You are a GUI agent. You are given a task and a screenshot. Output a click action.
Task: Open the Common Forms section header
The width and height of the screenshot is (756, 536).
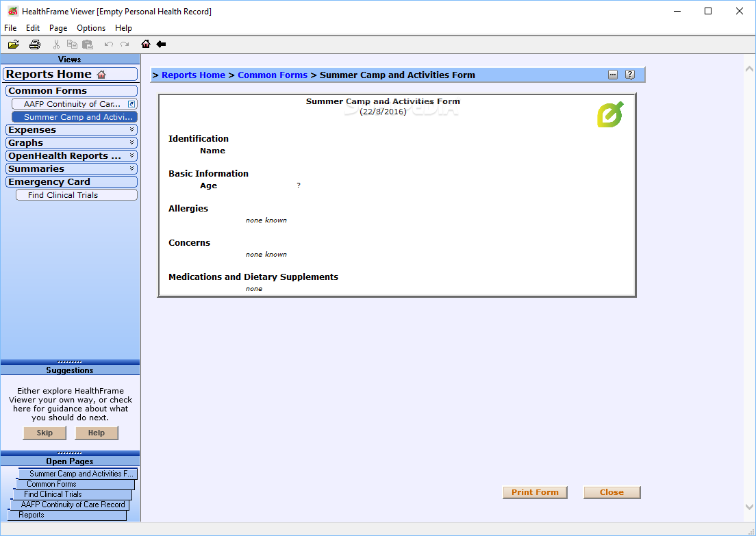71,90
